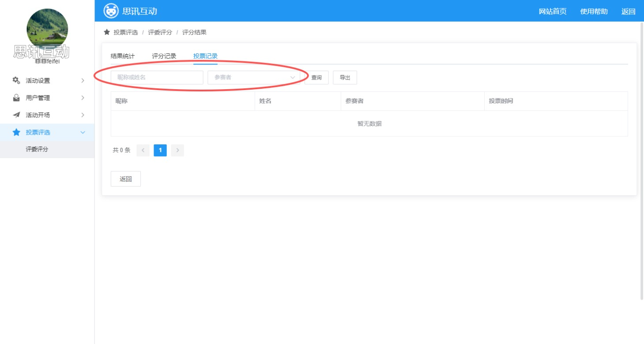This screenshot has height=344, width=644.
Task: Open the 使用帮助 link in header
Action: point(594,11)
